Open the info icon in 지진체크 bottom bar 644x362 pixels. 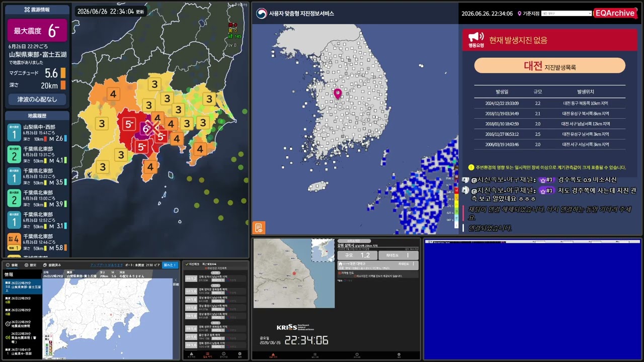pyautogui.click(x=223, y=355)
